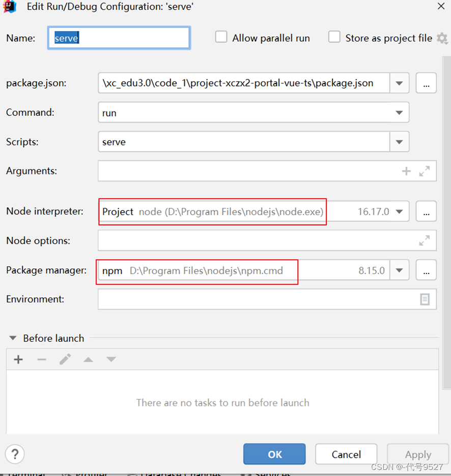Viewport: 451px width, 476px height.
Task: Click the Name field containing serve
Action: (119, 38)
